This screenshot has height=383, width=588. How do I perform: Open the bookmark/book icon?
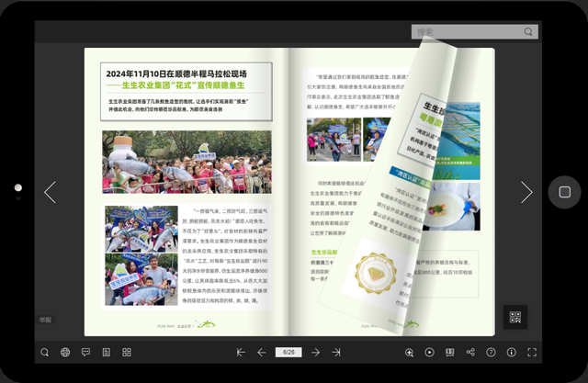pos(450,353)
